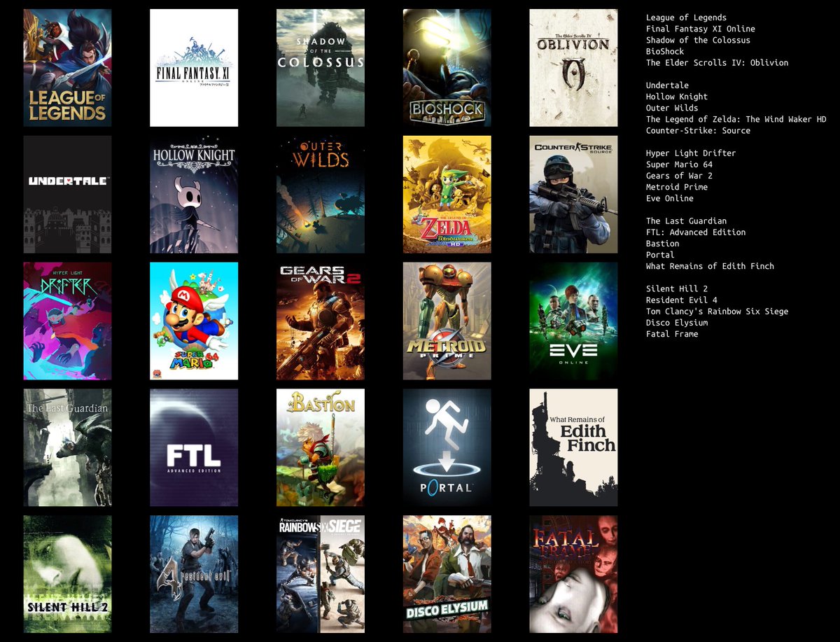Screen dimensions: 840x642
Task: Select the Outer Wilds cover thumbnail
Action: (321, 194)
